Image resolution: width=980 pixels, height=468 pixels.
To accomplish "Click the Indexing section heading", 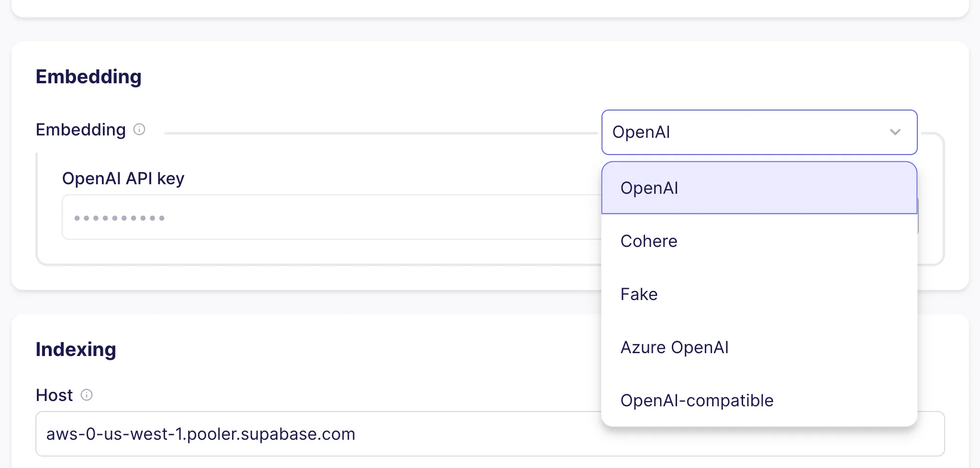I will pyautogui.click(x=76, y=349).
